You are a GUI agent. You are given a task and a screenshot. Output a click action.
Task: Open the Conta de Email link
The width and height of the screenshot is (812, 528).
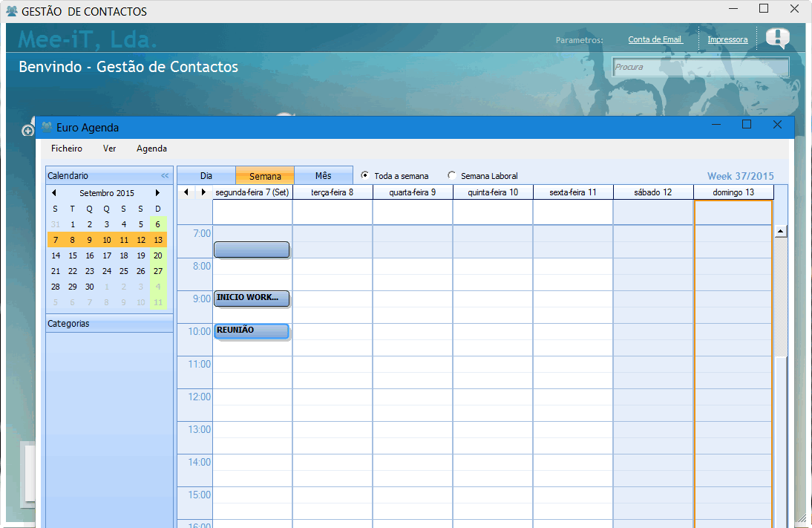click(655, 39)
